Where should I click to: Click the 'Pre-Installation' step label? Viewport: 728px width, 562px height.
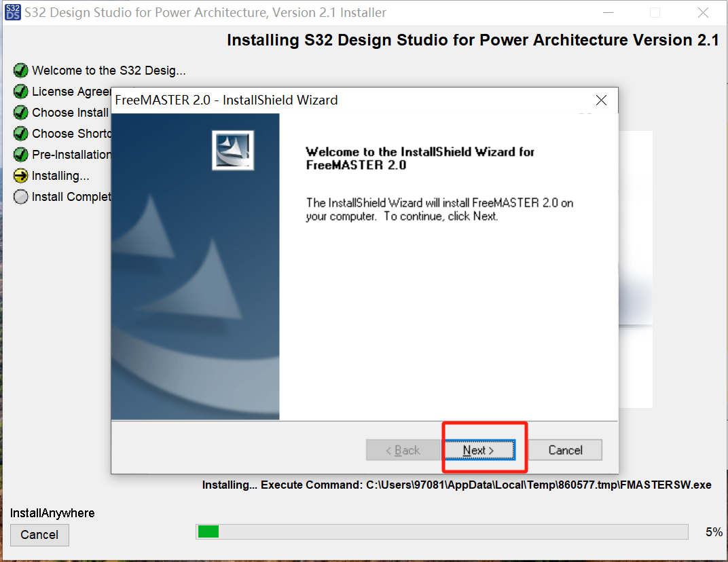pos(71,155)
